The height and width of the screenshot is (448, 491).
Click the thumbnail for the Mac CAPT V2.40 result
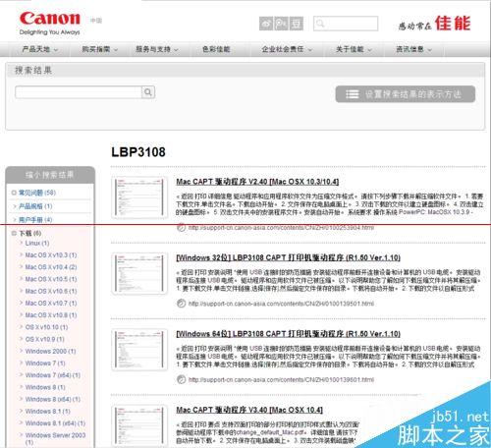click(139, 197)
